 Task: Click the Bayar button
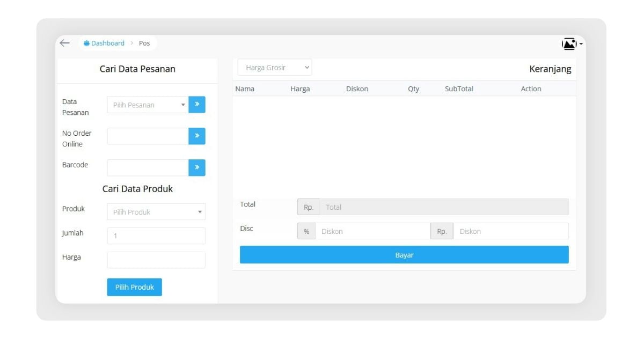pyautogui.click(x=404, y=255)
